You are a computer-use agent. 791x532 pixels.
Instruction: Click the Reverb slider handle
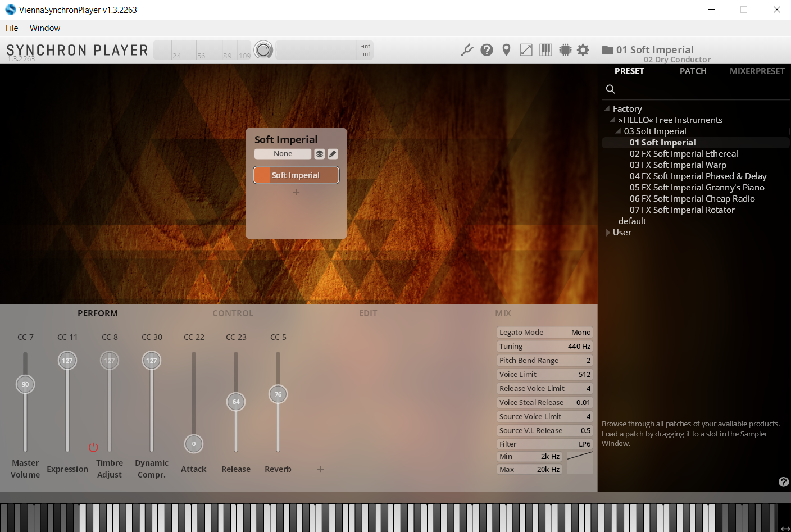278,394
